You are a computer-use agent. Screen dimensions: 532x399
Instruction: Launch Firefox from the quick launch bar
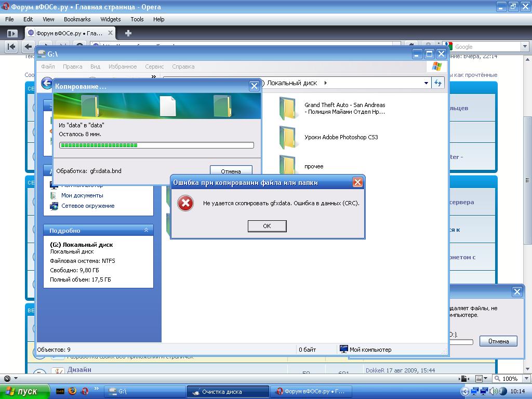pyautogui.click(x=72, y=391)
